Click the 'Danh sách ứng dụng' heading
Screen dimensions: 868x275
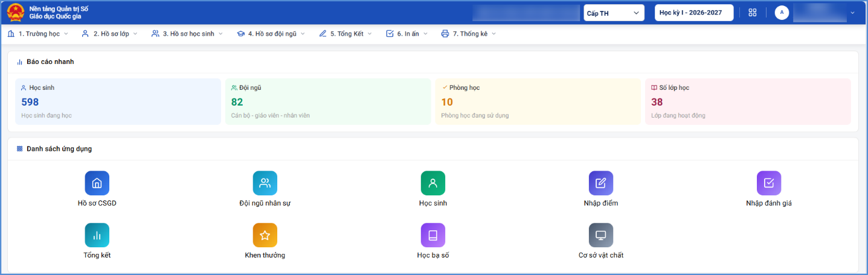click(59, 148)
